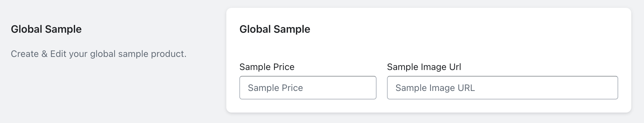
Task: Click the word "Price" in the Sample Price label
Action: tap(284, 67)
